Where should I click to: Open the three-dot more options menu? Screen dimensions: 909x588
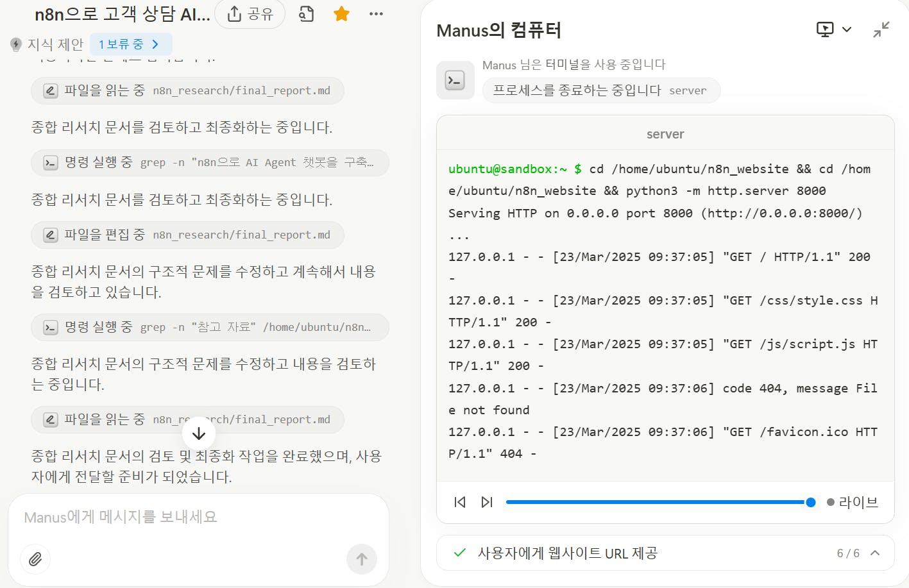[376, 13]
